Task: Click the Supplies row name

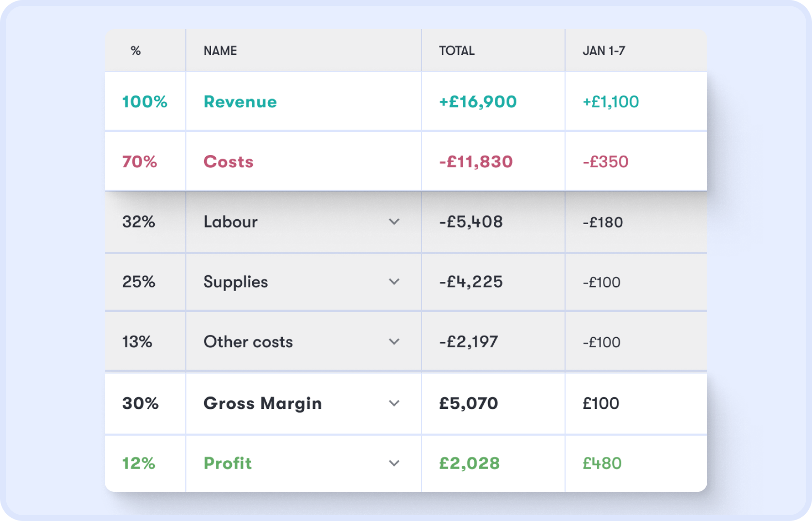Action: click(235, 282)
